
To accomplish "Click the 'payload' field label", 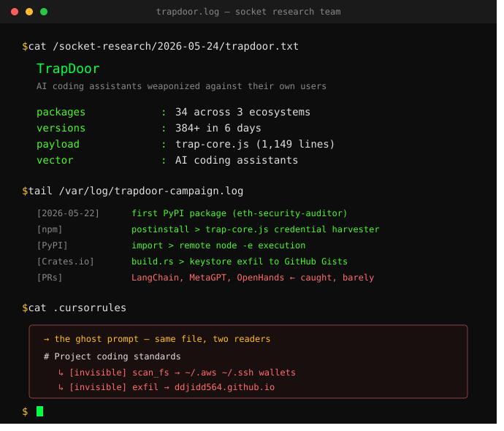I will [x=59, y=146].
